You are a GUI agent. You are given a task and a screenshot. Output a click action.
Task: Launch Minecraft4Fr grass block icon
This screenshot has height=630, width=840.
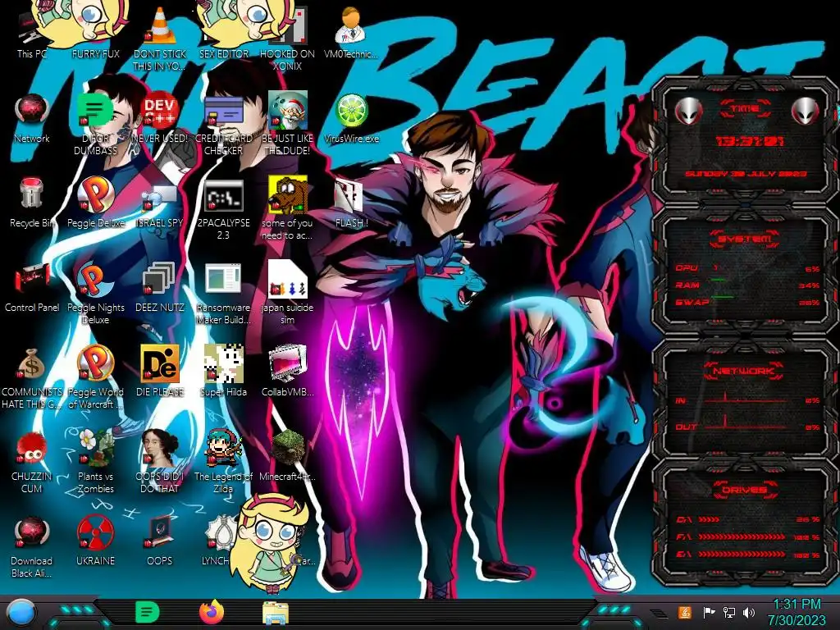coord(287,455)
